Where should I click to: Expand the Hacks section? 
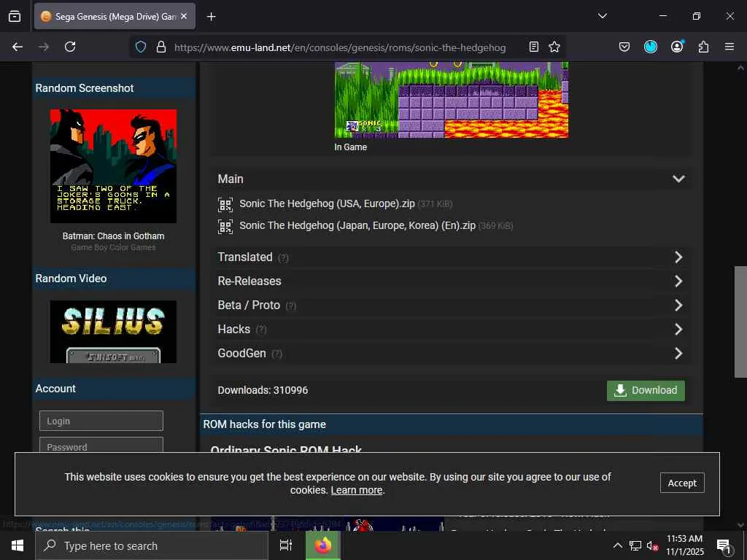[450, 329]
